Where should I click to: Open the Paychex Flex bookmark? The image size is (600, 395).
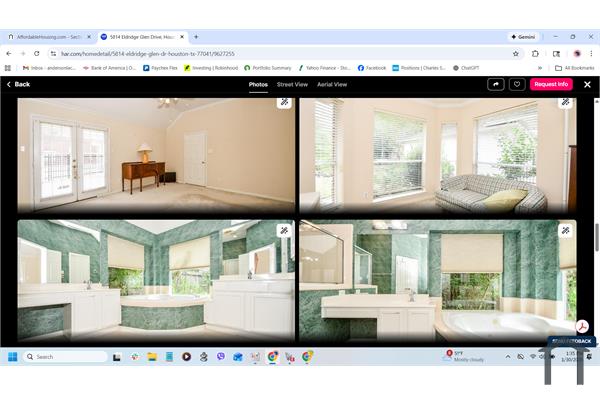(160, 68)
